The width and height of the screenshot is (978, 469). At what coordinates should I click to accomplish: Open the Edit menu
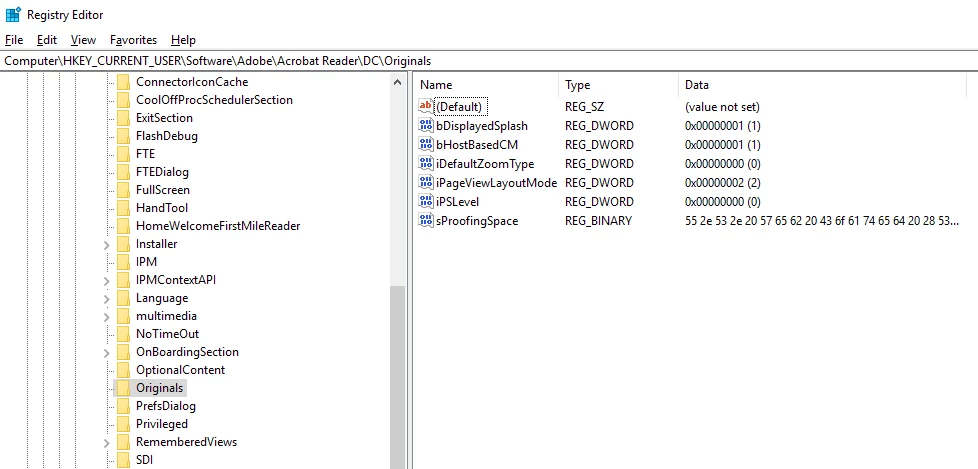[47, 40]
